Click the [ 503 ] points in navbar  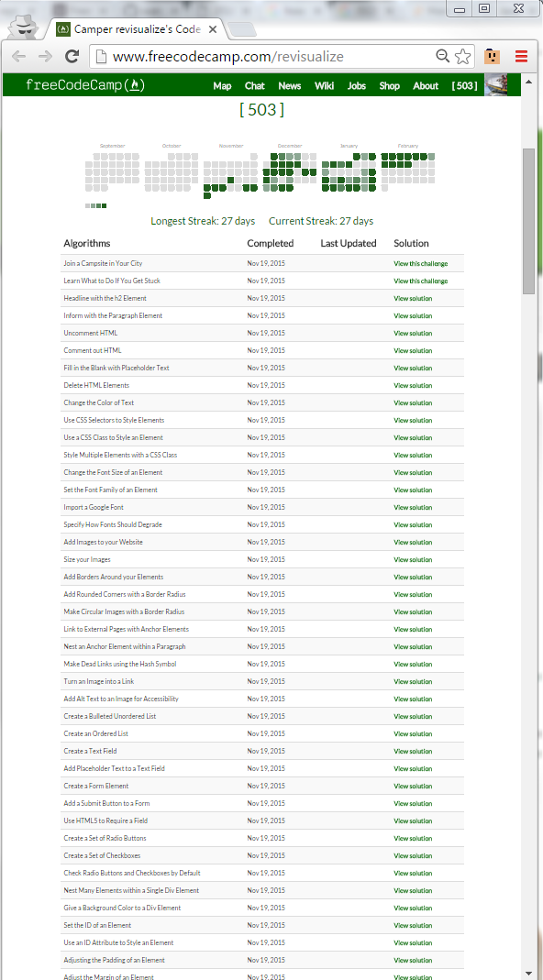465,85
